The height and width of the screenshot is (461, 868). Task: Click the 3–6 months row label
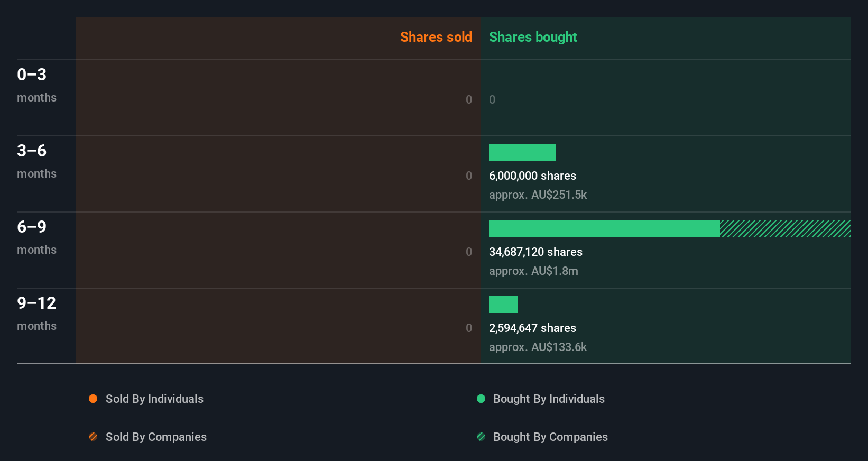click(x=36, y=161)
